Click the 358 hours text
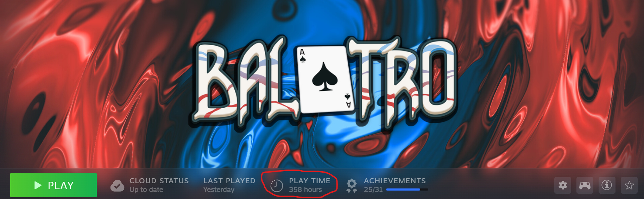 point(305,190)
